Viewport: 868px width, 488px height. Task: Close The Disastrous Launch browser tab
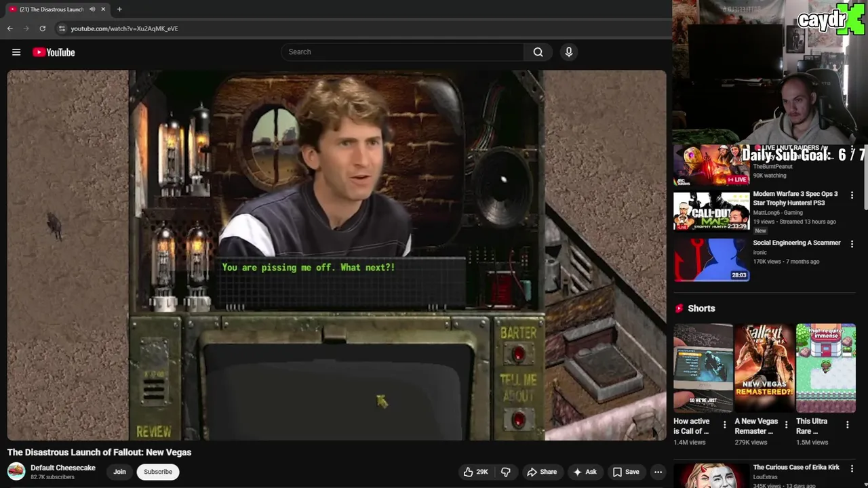(103, 9)
